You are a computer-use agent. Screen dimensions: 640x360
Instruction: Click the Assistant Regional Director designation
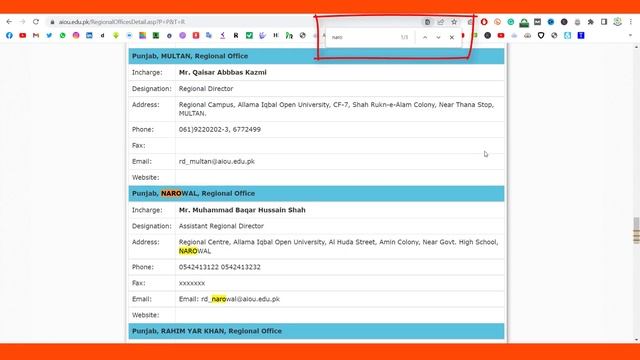221,226
